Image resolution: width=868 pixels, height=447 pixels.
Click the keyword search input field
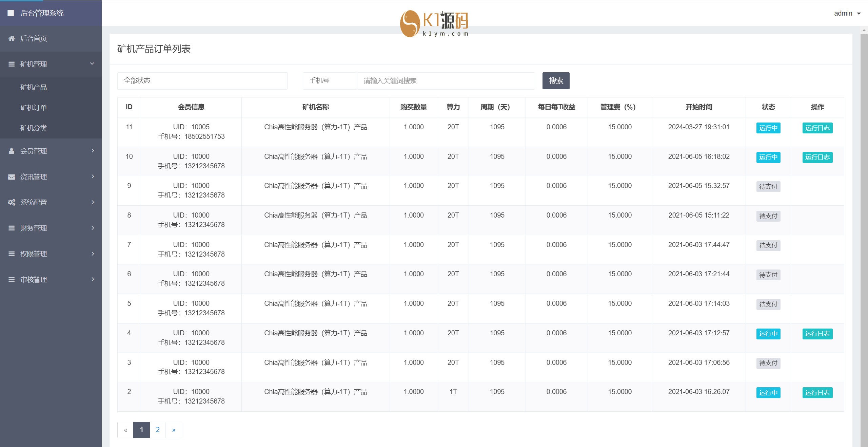(x=446, y=81)
